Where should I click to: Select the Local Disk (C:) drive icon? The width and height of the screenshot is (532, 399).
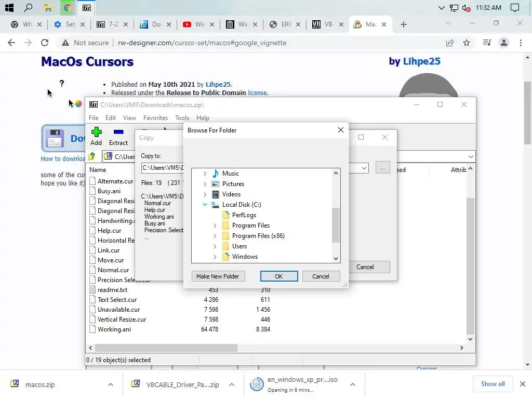coord(215,205)
